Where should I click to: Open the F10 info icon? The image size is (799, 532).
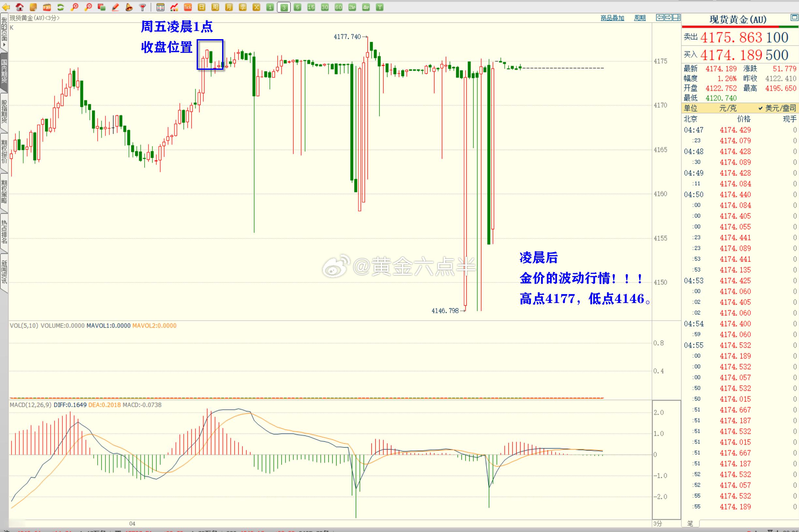click(47, 7)
